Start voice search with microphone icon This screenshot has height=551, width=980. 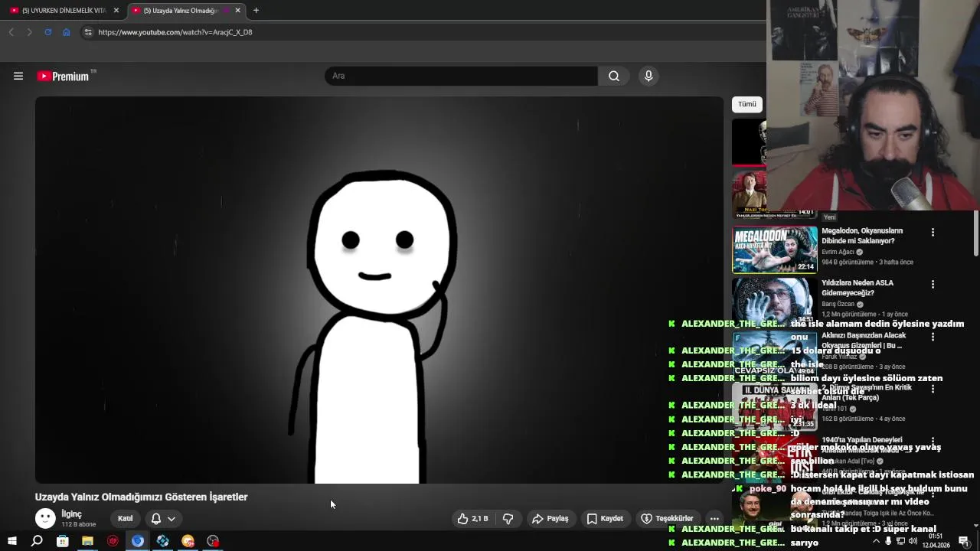[x=648, y=76]
